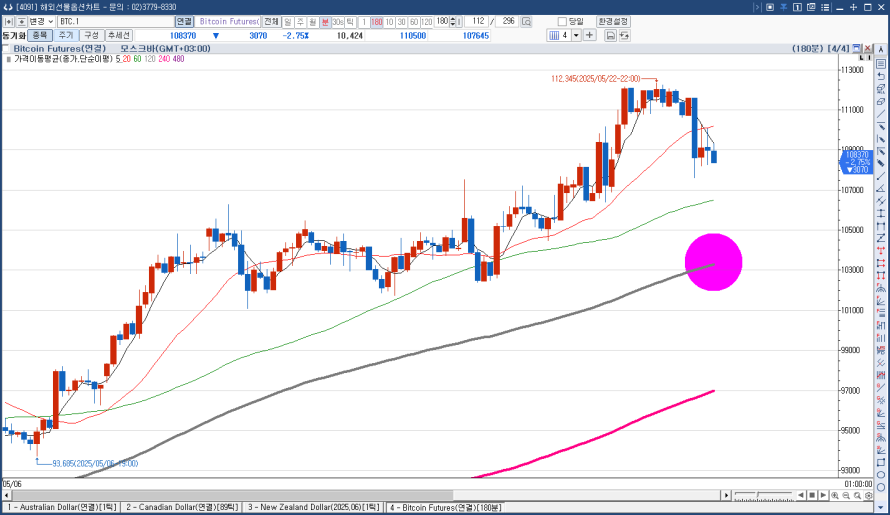The height and width of the screenshot is (515, 890).
Task: Select the 일 (daily) period button
Action: pos(288,21)
